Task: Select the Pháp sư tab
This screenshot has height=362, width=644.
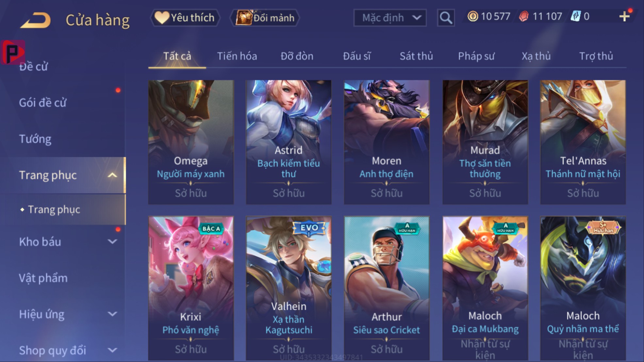Action: coord(476,56)
